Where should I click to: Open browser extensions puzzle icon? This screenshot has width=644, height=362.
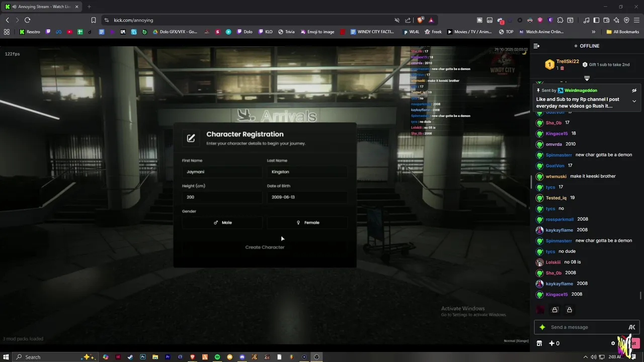click(560, 20)
